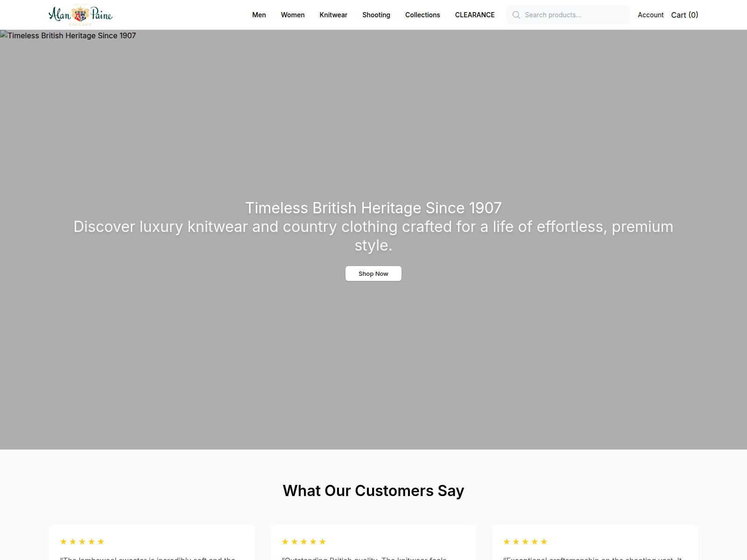
Task: Focus the Search products field
Action: pyautogui.click(x=568, y=15)
